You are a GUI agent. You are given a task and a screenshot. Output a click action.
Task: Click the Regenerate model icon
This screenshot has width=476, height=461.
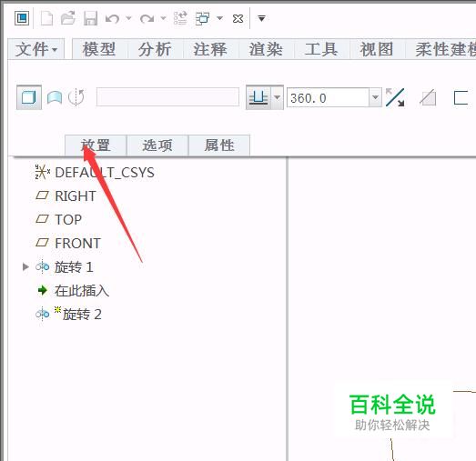pyautogui.click(x=180, y=18)
